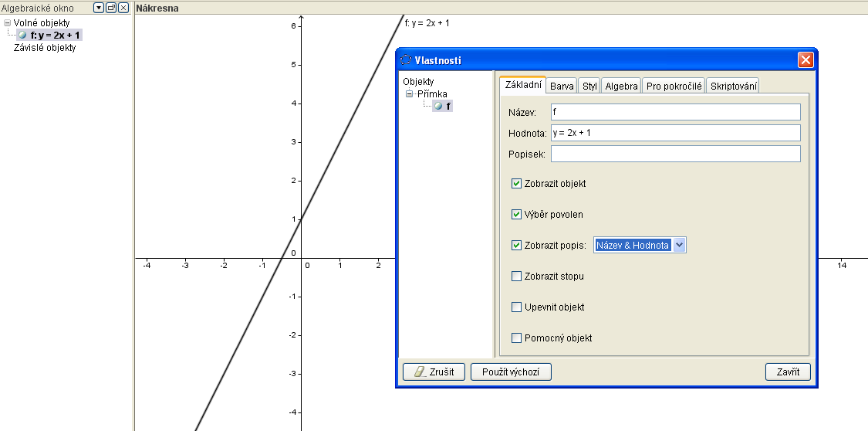
Task: Open the Skriptování tab
Action: pyautogui.click(x=732, y=86)
